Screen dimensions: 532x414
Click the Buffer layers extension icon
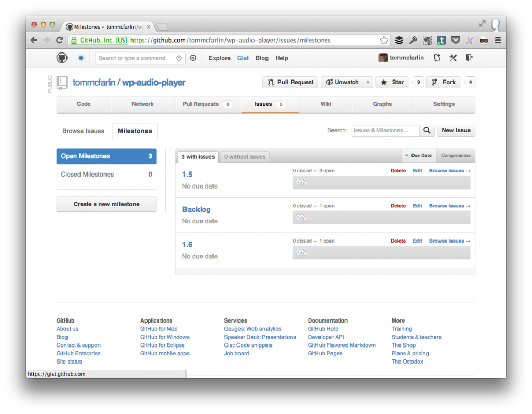399,41
